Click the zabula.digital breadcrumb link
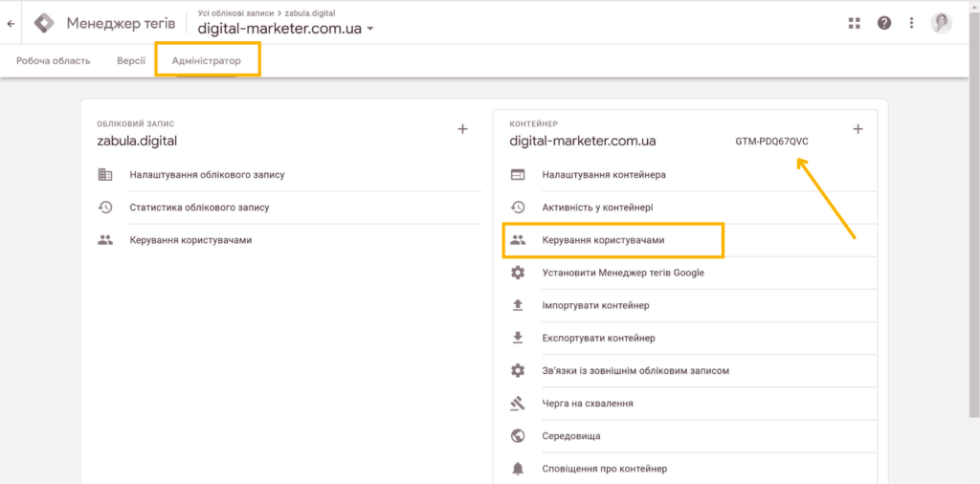The image size is (980, 484). click(309, 13)
